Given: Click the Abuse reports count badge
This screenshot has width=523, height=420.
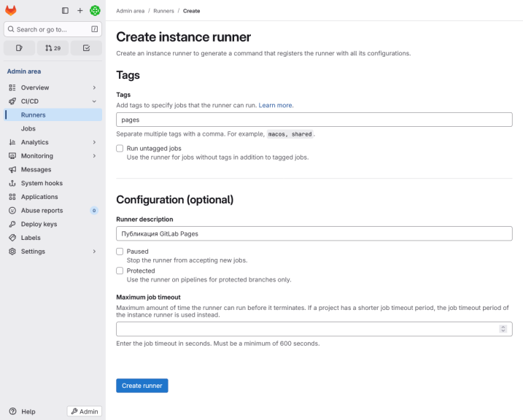Looking at the screenshot, I should coord(94,211).
